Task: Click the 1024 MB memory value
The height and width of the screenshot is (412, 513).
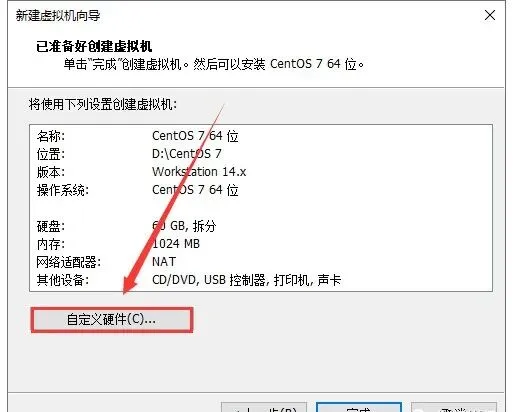Action: click(x=176, y=244)
